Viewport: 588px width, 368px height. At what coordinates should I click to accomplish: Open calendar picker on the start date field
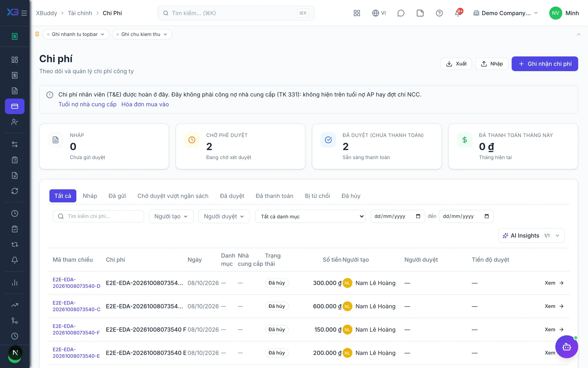pyautogui.click(x=418, y=216)
